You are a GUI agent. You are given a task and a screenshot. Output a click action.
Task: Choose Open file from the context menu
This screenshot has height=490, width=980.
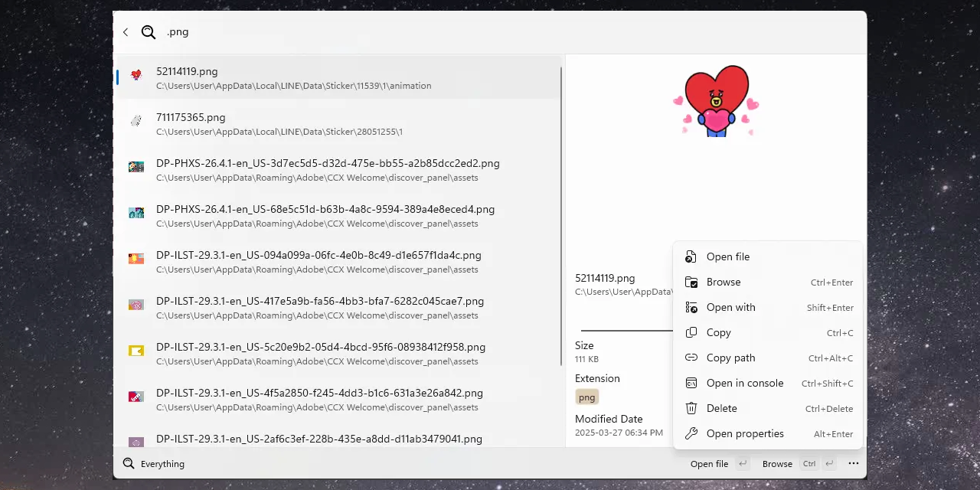click(x=768, y=256)
